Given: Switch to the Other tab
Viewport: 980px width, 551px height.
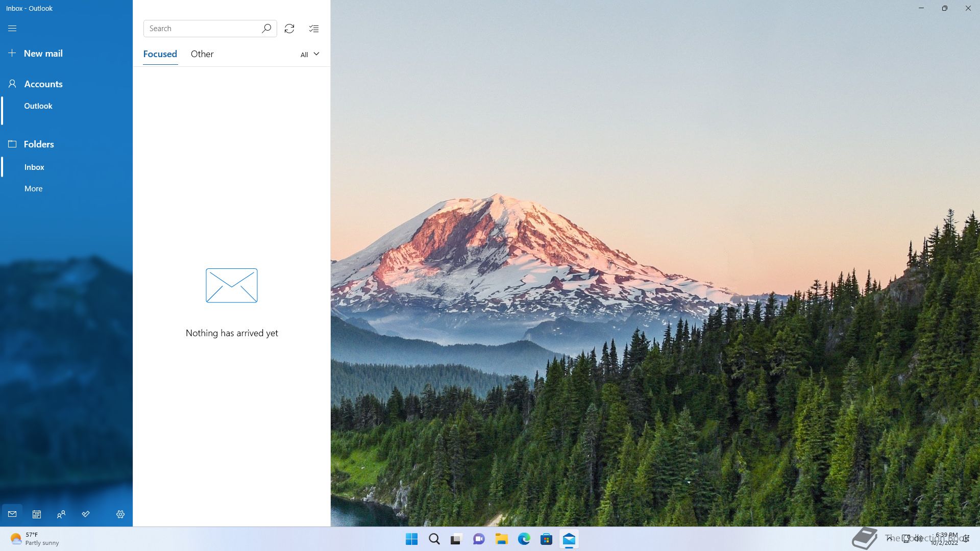Looking at the screenshot, I should [x=202, y=54].
